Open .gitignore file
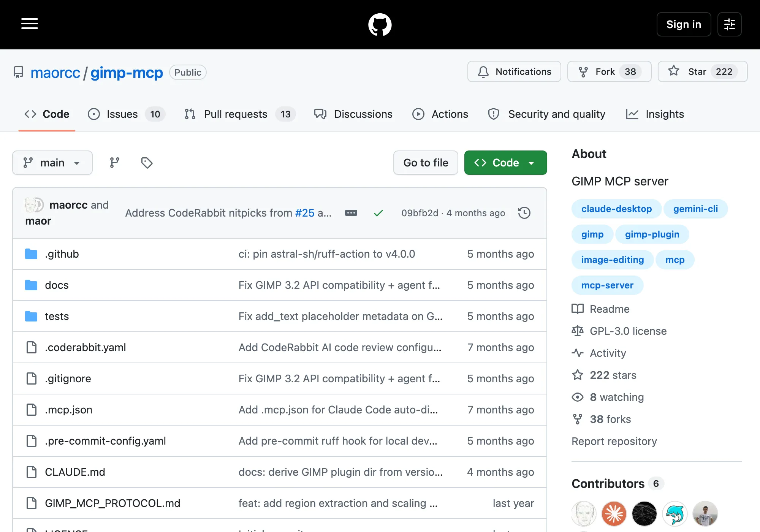 [x=68, y=378]
